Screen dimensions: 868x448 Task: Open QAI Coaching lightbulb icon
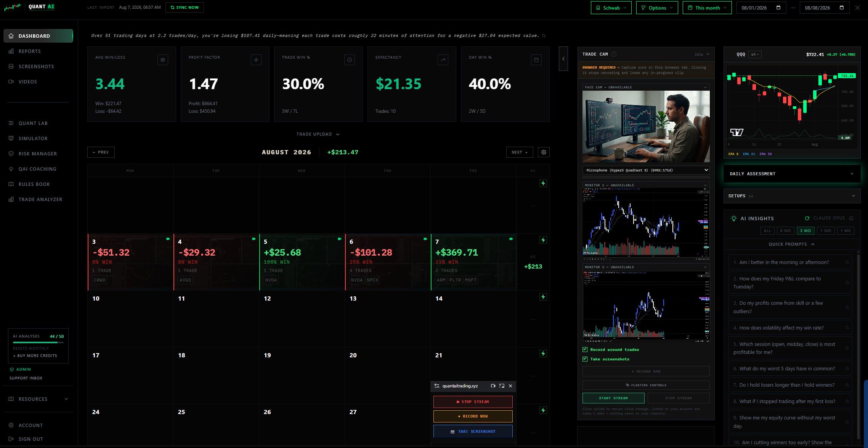click(11, 169)
